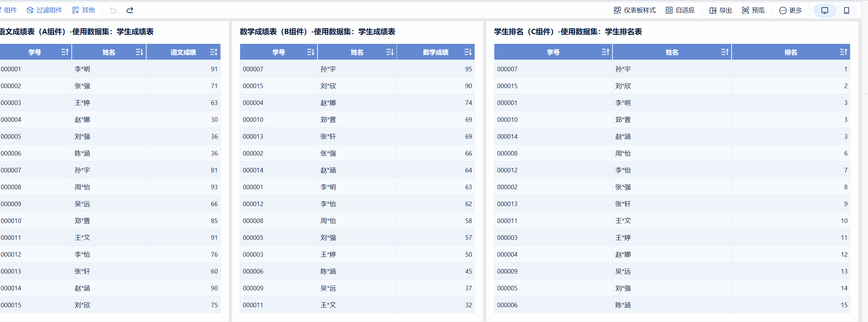Click score 95 in 数学成绩表
The image size is (868, 322).
[x=468, y=69]
